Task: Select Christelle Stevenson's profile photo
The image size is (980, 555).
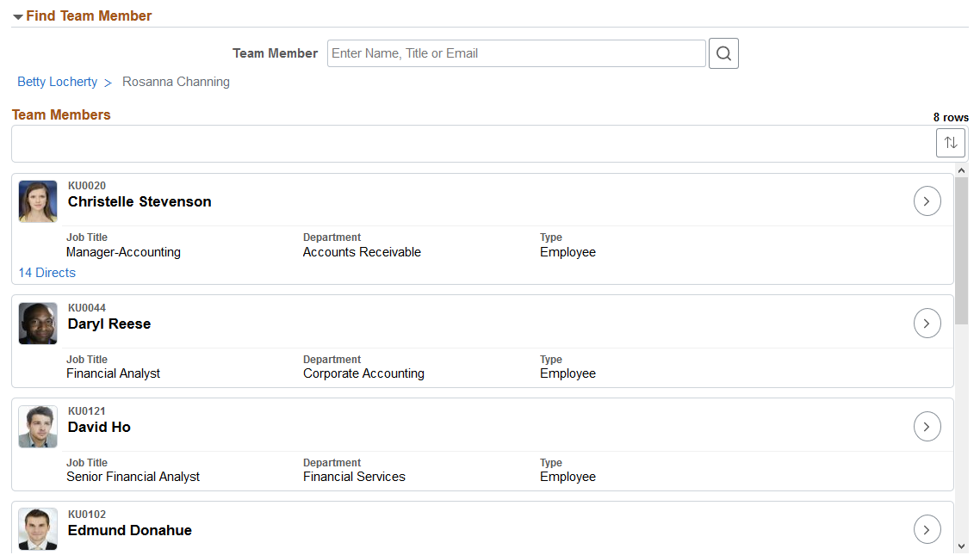Action: (x=38, y=201)
